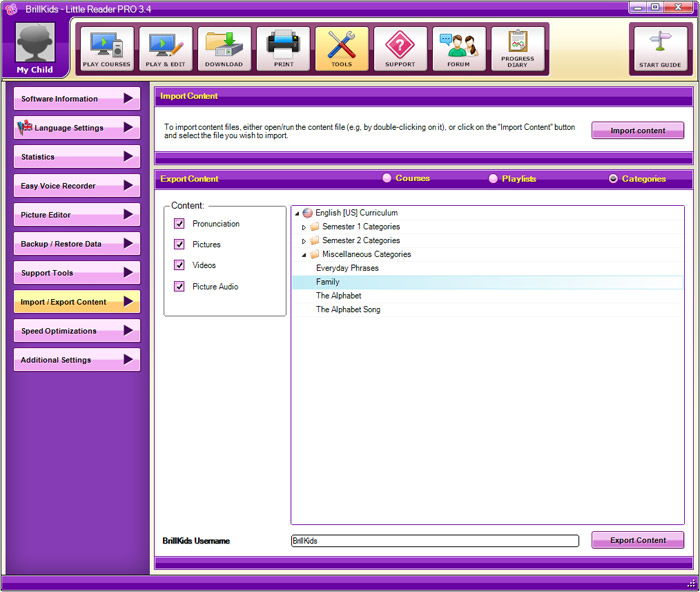The width and height of the screenshot is (700, 592).
Task: Select the Playlists radio button
Action: pyautogui.click(x=493, y=179)
